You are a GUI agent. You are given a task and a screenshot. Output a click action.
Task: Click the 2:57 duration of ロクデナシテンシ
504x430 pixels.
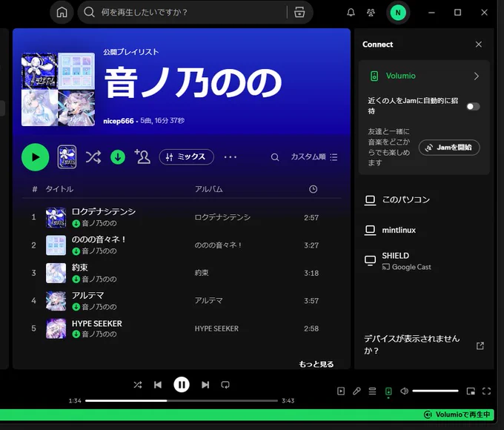311,218
